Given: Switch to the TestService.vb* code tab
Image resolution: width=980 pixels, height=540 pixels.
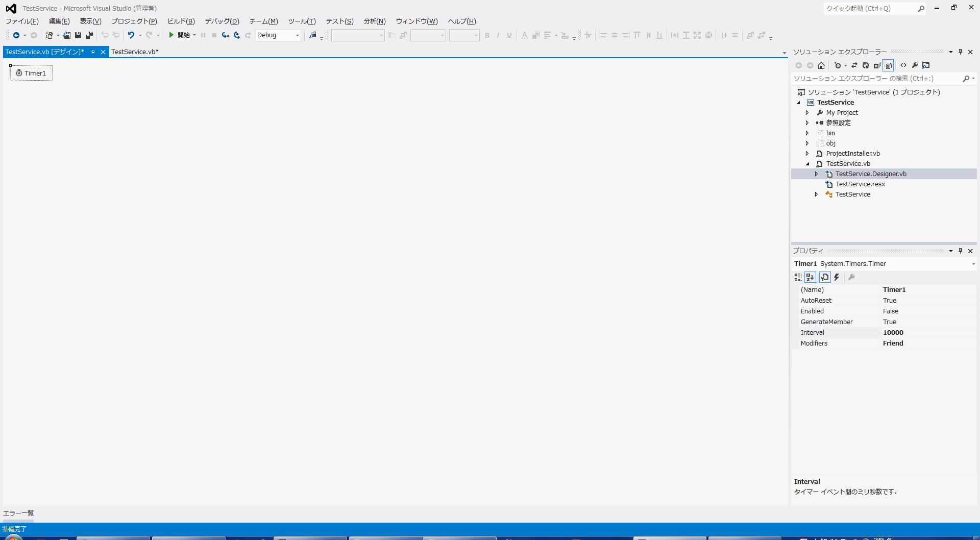Looking at the screenshot, I should click(135, 52).
